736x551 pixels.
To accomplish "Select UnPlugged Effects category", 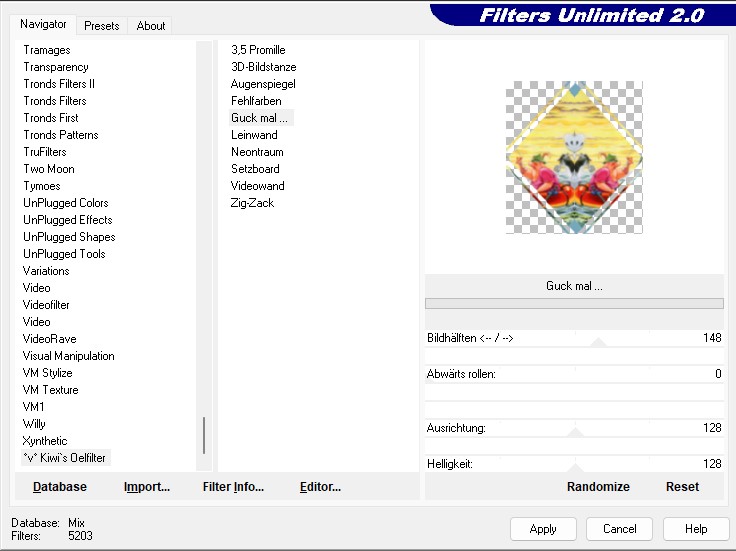I will click(68, 220).
